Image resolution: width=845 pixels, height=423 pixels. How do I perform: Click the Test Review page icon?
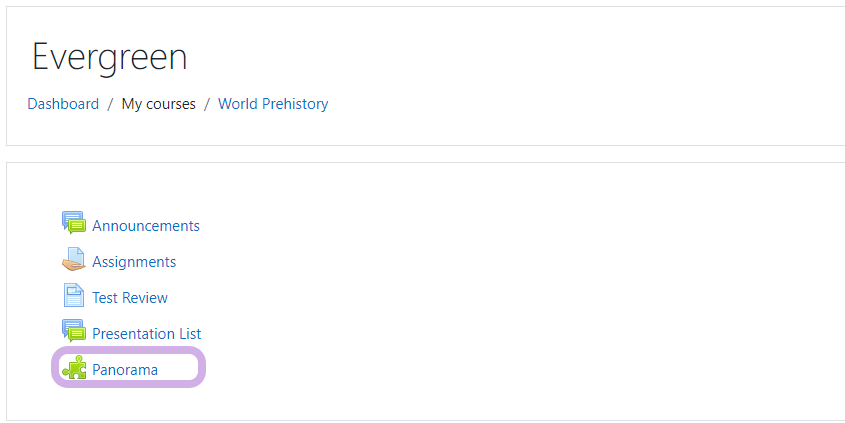[x=74, y=296]
